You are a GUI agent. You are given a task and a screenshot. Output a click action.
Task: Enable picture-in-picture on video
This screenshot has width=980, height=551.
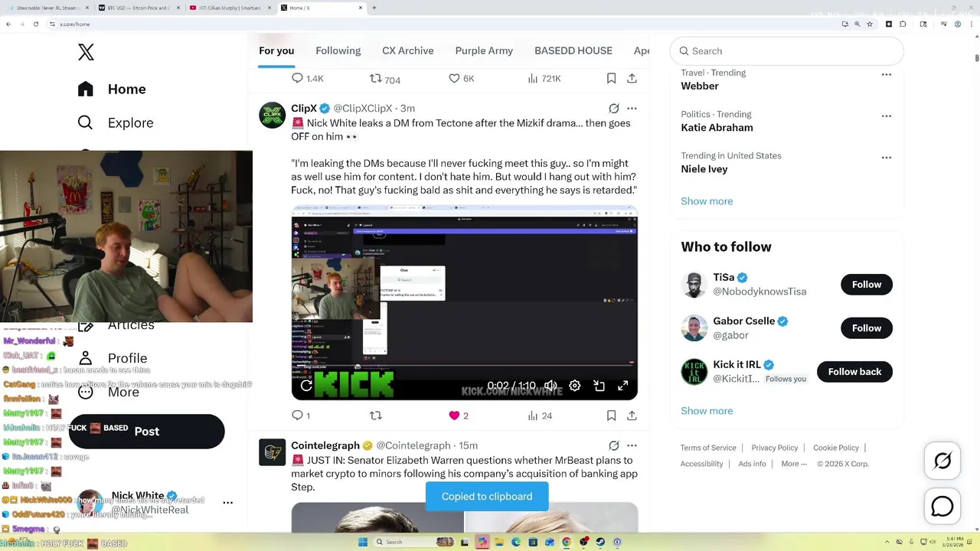coord(599,386)
